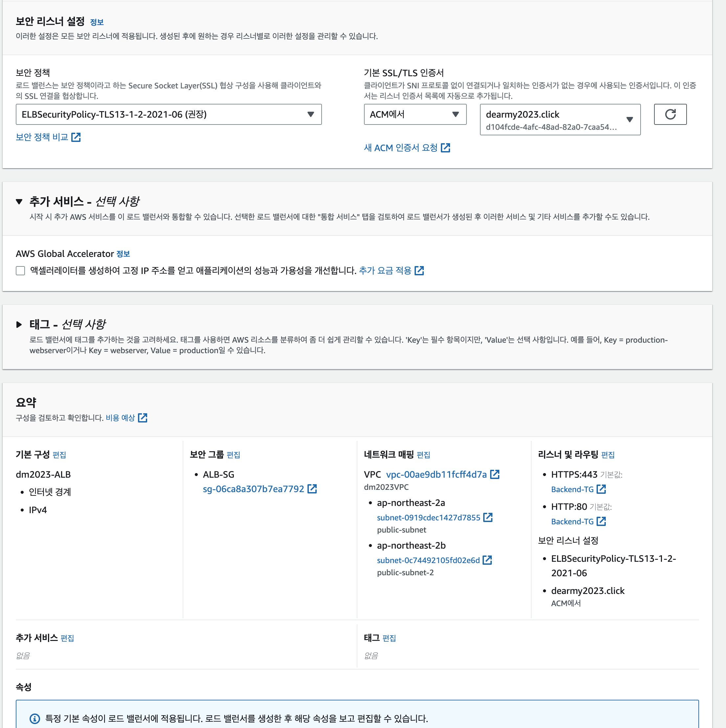
Task: Click external-link icon next to 비용 예상
Action: coord(143,418)
